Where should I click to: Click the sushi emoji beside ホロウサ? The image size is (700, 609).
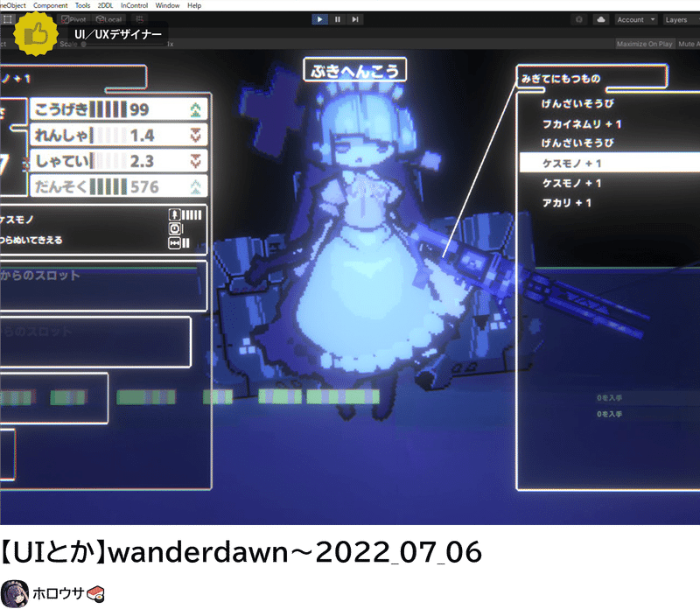pyautogui.click(x=95, y=594)
